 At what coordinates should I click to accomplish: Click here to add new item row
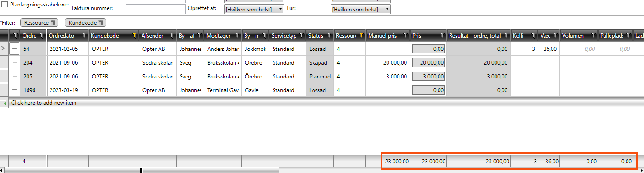[x=322, y=103]
